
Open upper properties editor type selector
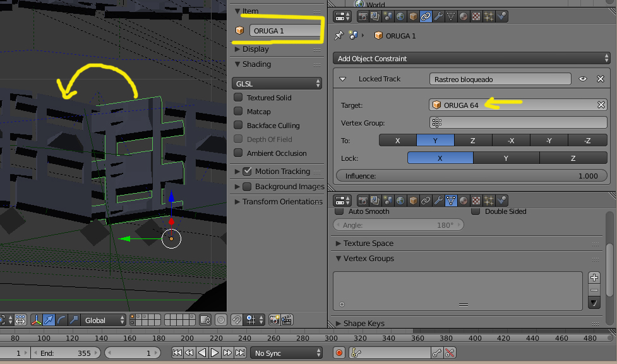click(343, 16)
